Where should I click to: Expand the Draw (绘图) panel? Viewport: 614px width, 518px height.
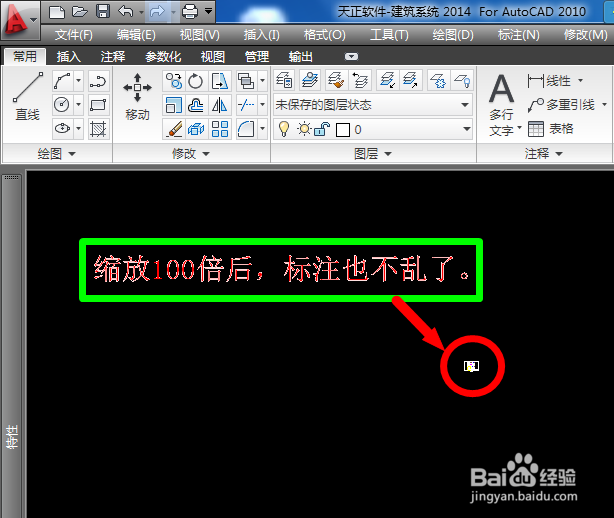(x=57, y=153)
